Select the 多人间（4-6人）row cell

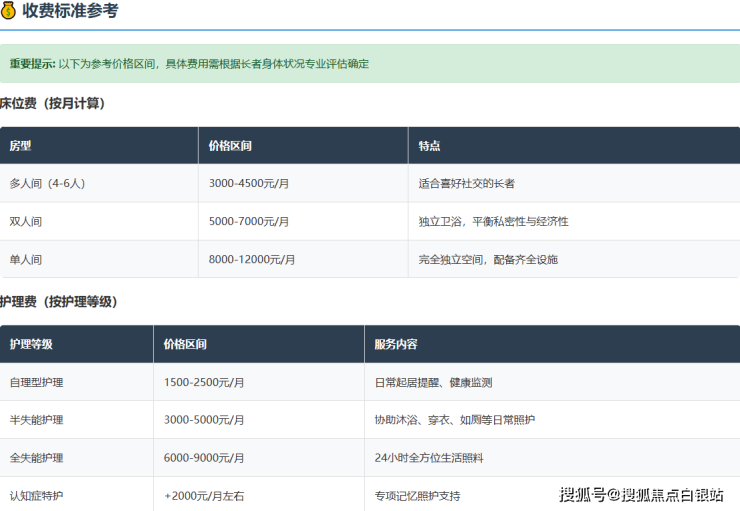point(99,184)
